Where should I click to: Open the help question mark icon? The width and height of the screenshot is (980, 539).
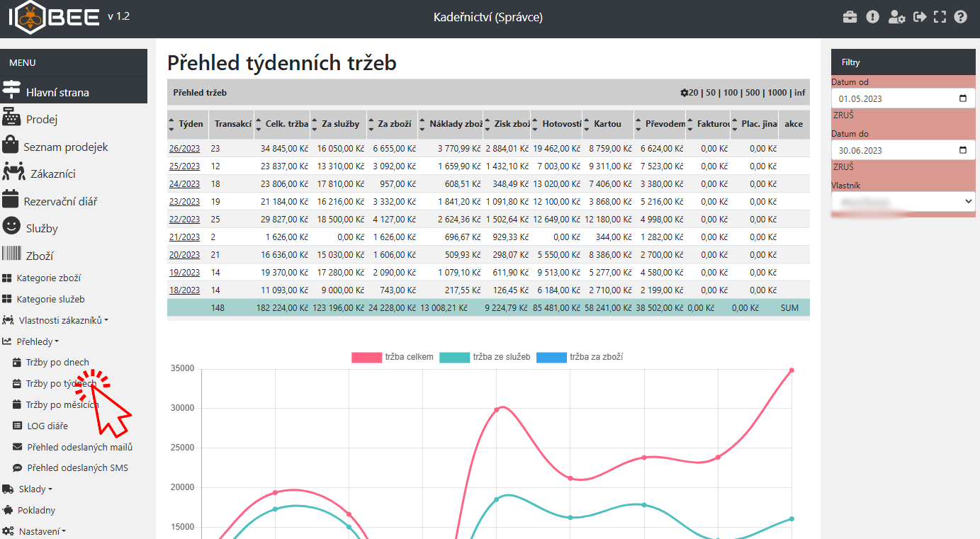point(961,17)
